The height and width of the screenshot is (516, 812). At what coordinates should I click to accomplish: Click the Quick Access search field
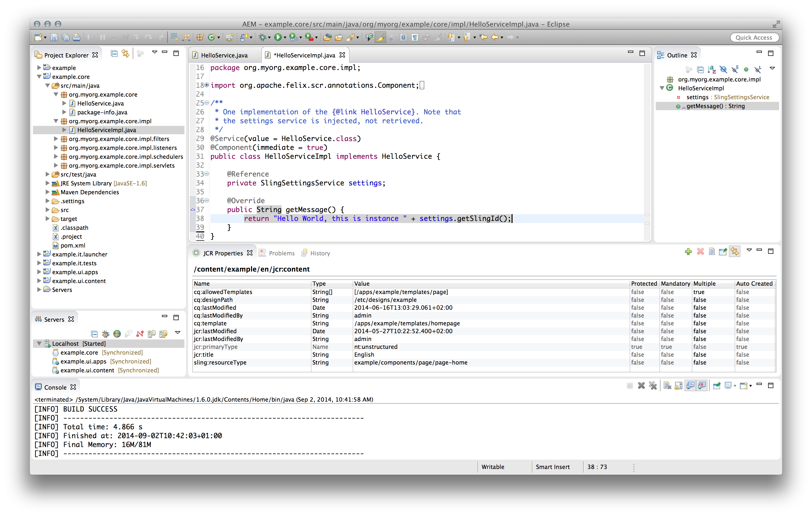(x=754, y=37)
